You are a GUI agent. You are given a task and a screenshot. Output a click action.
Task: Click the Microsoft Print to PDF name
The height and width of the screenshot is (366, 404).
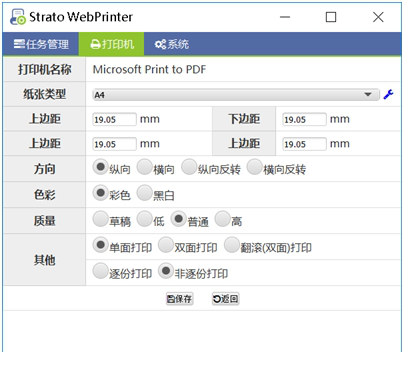click(149, 69)
